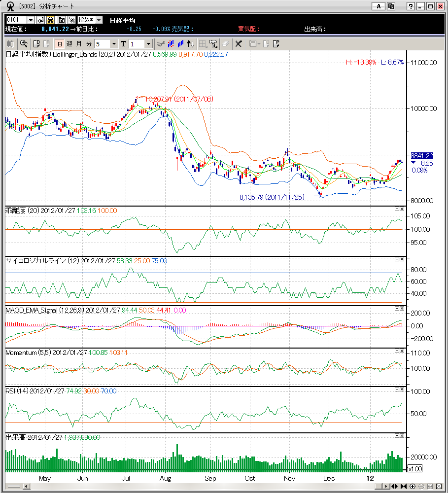Click the binoculars symbol search icon

click(50, 20)
